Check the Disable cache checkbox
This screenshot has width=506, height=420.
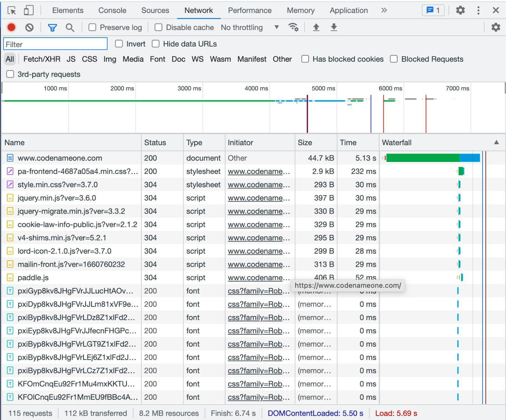(158, 27)
